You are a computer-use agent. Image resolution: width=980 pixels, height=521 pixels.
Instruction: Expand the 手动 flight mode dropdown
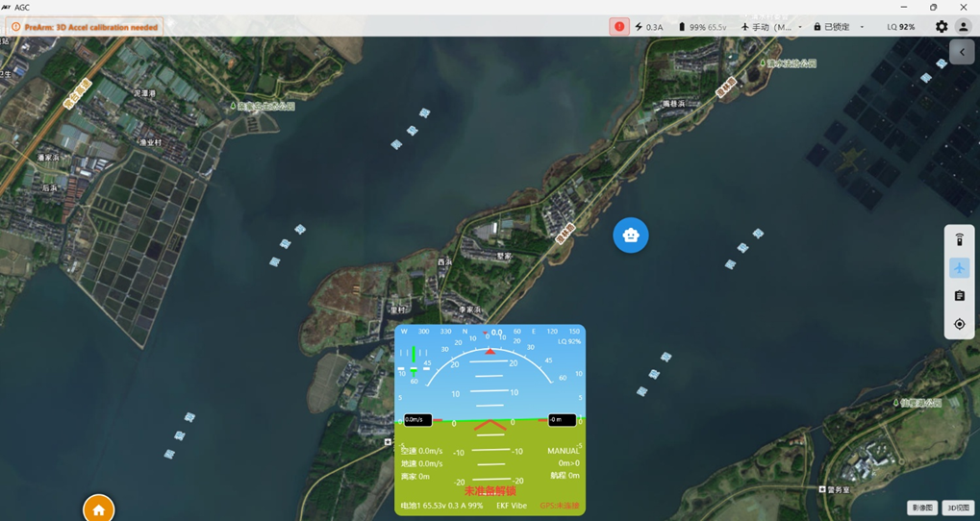(771, 27)
